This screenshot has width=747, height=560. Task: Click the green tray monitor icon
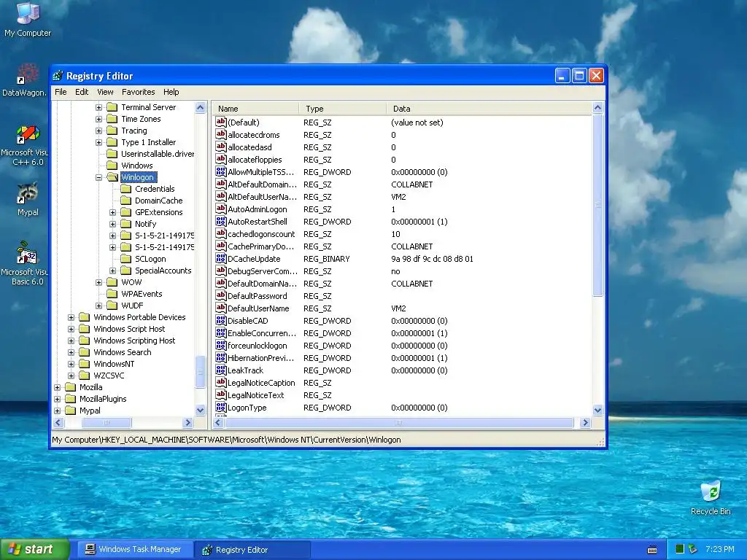click(680, 549)
